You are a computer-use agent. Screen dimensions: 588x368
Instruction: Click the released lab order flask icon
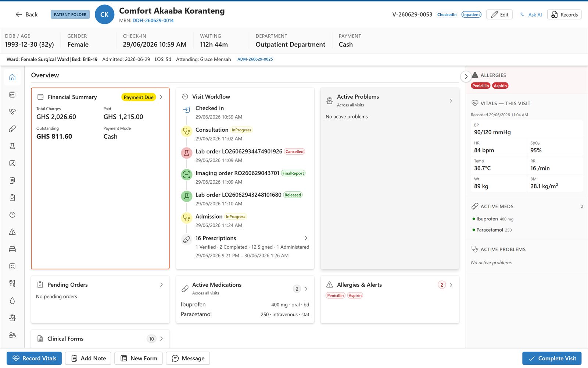[x=187, y=196]
